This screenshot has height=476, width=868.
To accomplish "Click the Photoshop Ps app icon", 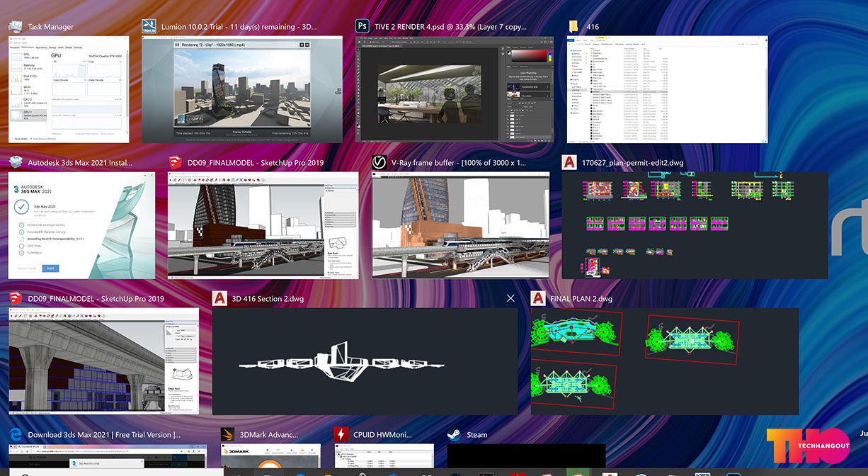I will click(362, 27).
